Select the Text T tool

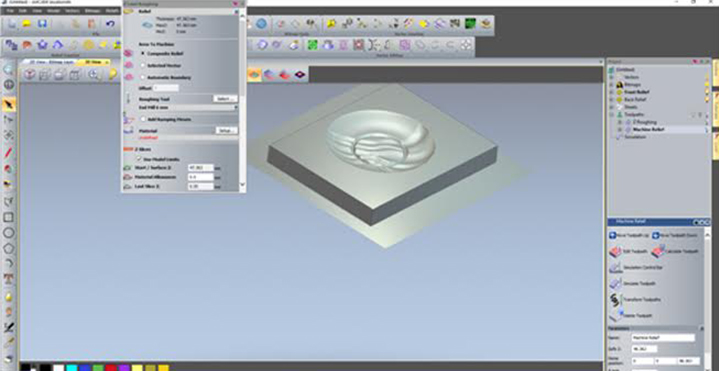pos(9,279)
